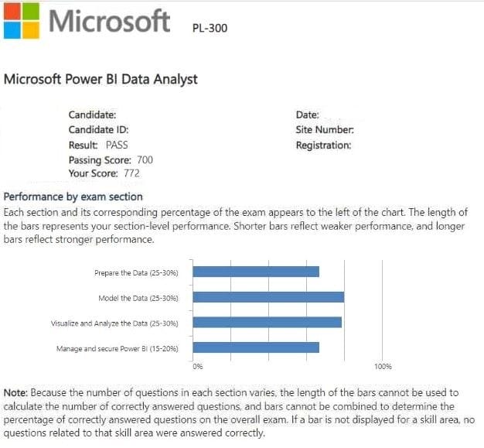Click the Candidate ID label
Image resolution: width=484 pixels, height=448 pixels.
point(98,130)
